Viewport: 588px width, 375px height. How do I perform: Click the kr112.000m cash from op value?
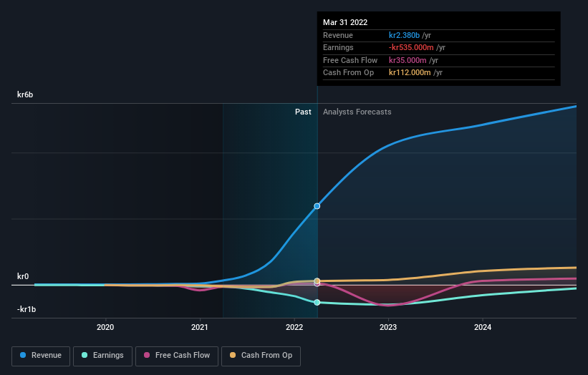tap(410, 73)
